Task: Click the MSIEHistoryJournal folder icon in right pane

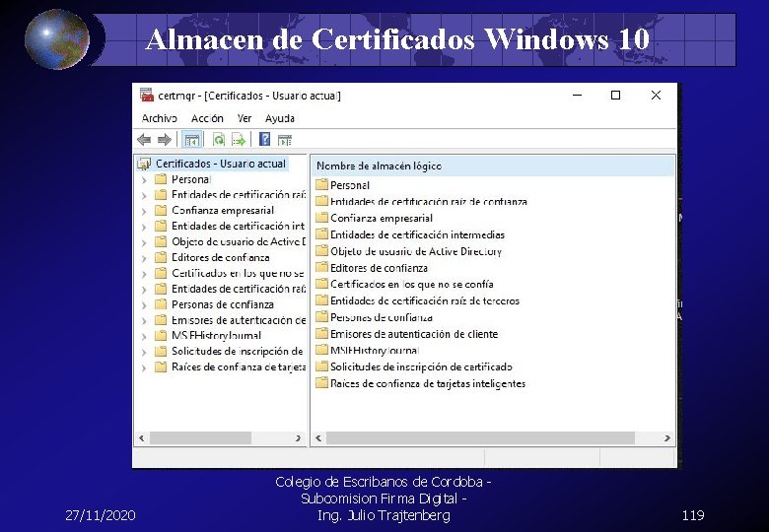Action: tap(321, 350)
